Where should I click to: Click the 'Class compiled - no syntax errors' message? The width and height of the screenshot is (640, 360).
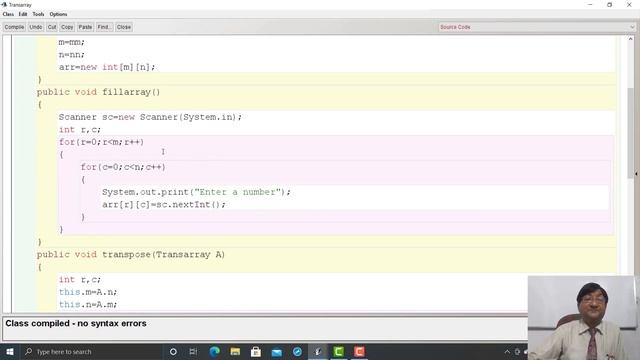tap(76, 323)
